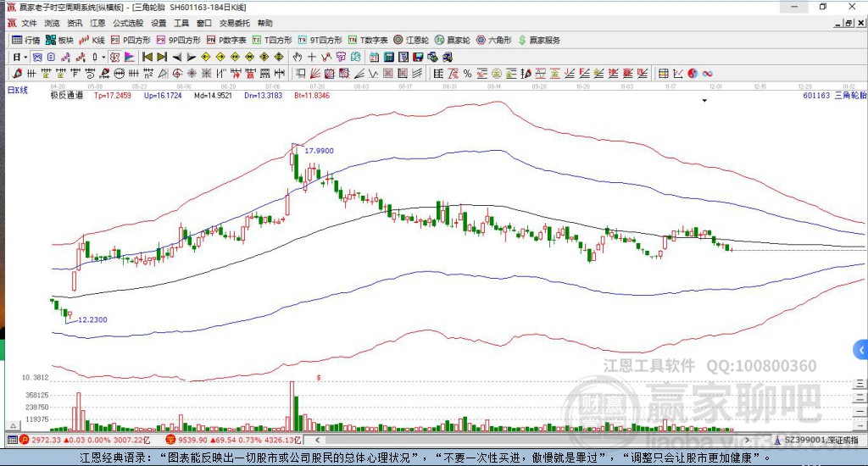
Task: Expand the 0 value dropdown arrow
Action: [x=103, y=57]
